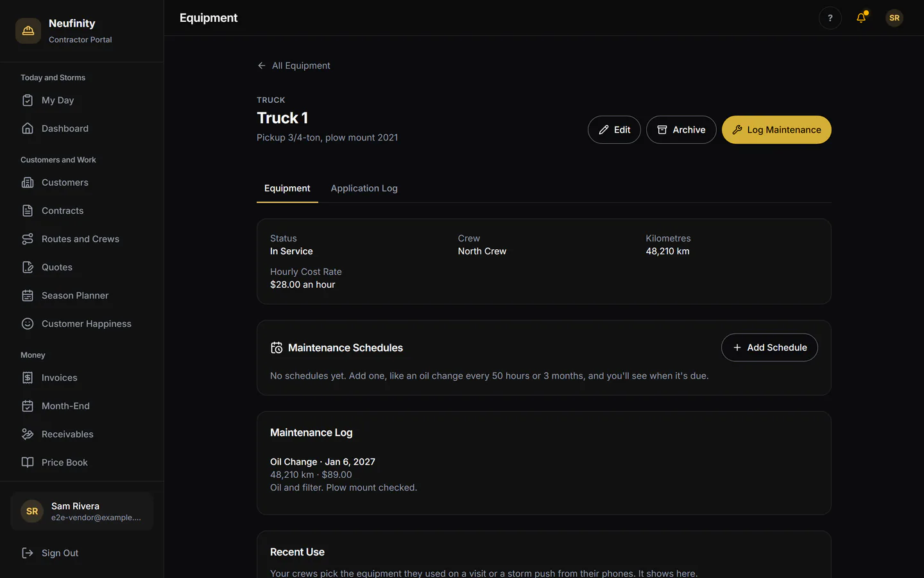Click "Pickup 3/4-ton, plow mount 2021" description
The image size is (924, 578).
[x=327, y=137]
